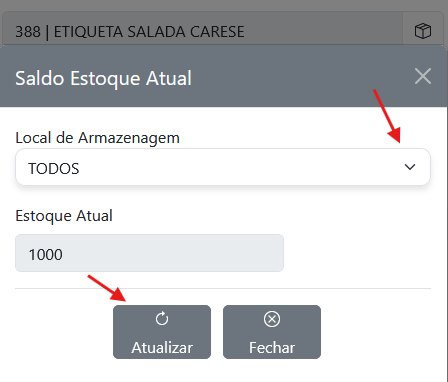
Task: Select the TODOS text in storage combo
Action: [x=54, y=168]
